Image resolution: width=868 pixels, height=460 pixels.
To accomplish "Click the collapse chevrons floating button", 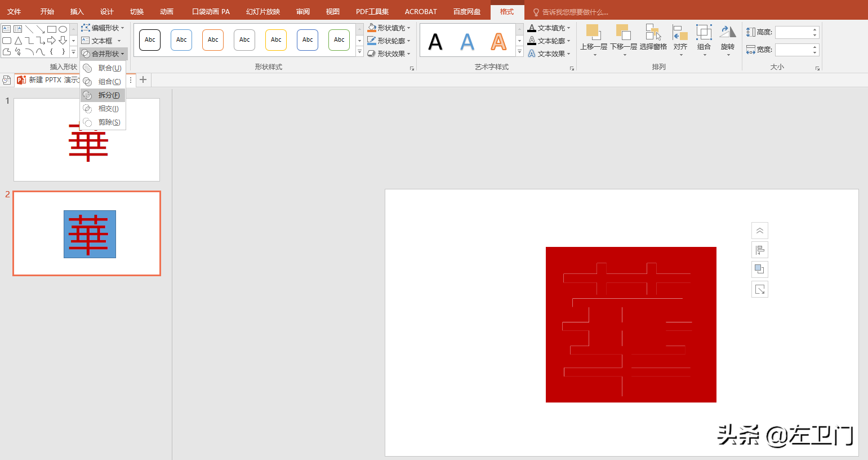I will pyautogui.click(x=760, y=231).
